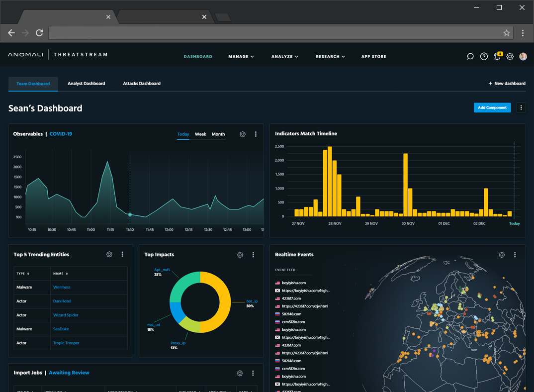
Task: Open Wellmess malware entity link
Action: click(62, 288)
